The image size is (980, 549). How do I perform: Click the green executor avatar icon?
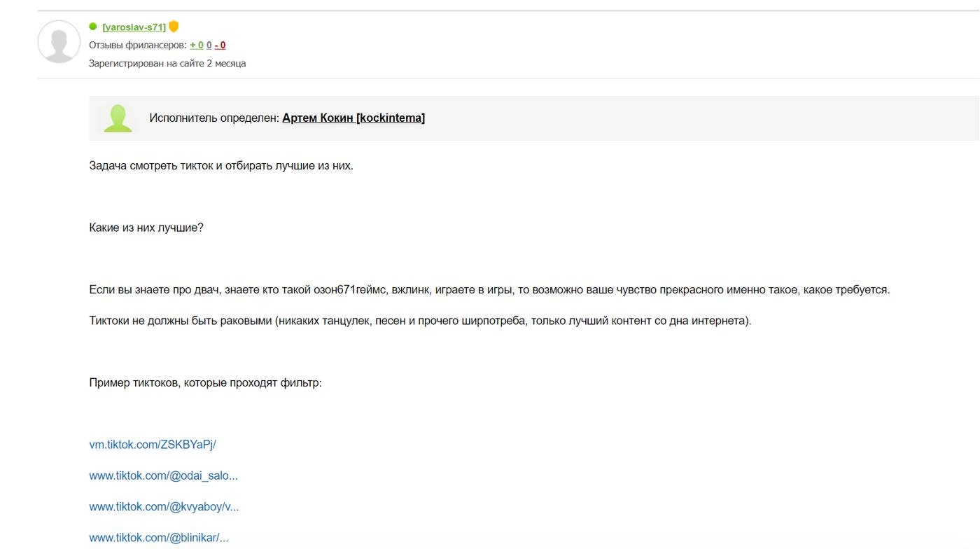click(118, 118)
